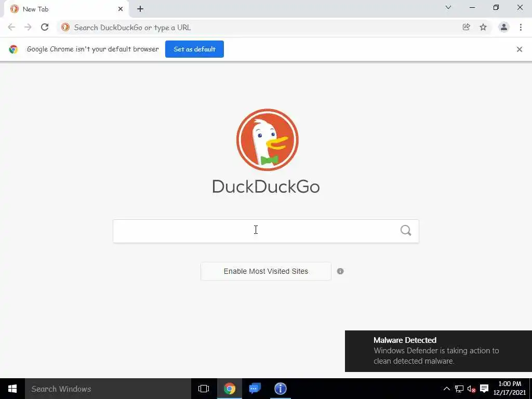Click the magnifying glass search icon

pos(406,231)
